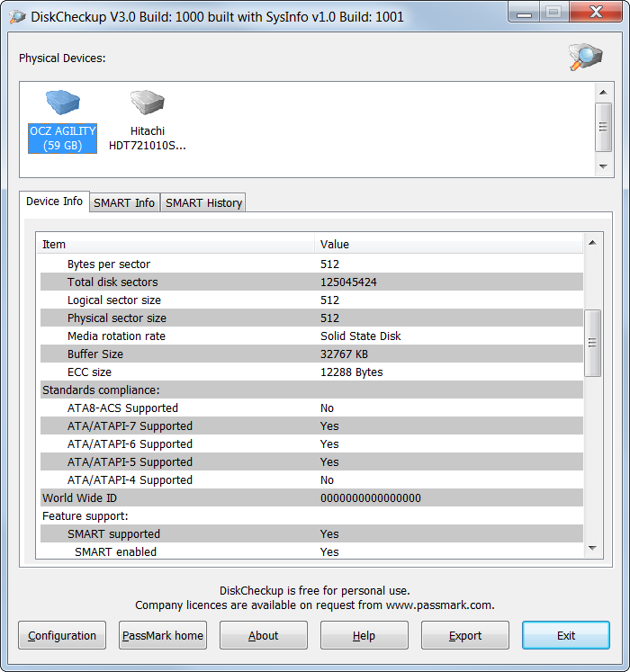Click the Value column header

(x=448, y=245)
